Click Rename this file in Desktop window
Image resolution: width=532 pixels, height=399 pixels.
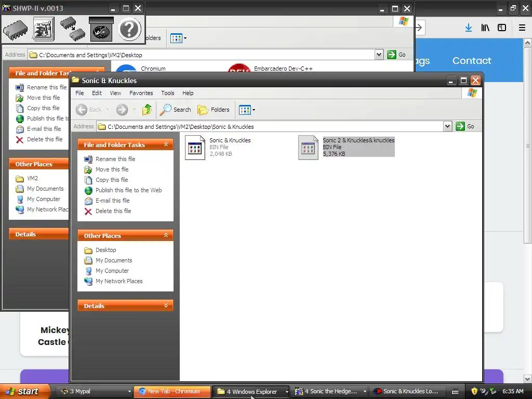(41, 87)
